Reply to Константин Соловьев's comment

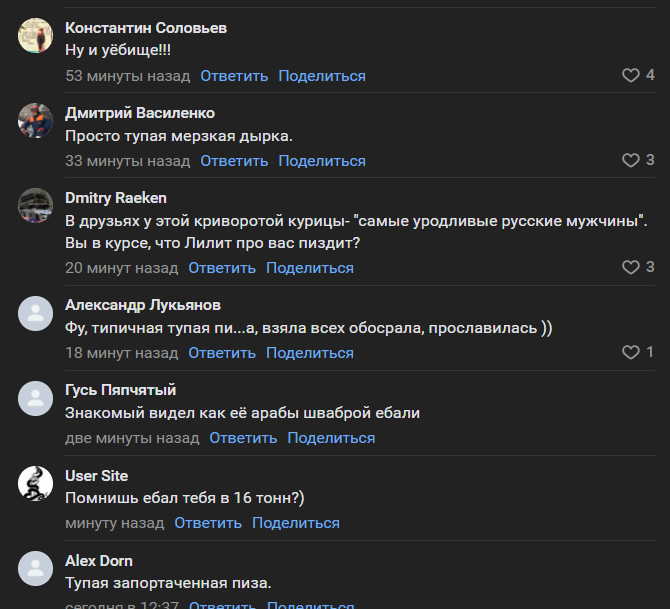234,76
